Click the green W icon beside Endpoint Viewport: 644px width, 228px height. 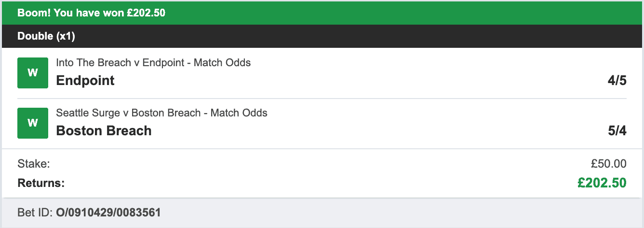tap(33, 73)
